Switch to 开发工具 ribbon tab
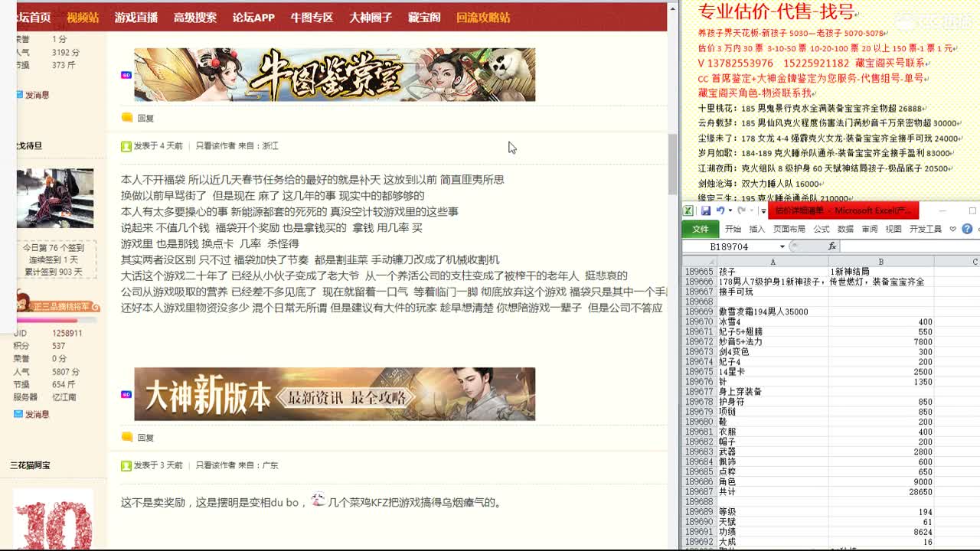 (x=925, y=229)
